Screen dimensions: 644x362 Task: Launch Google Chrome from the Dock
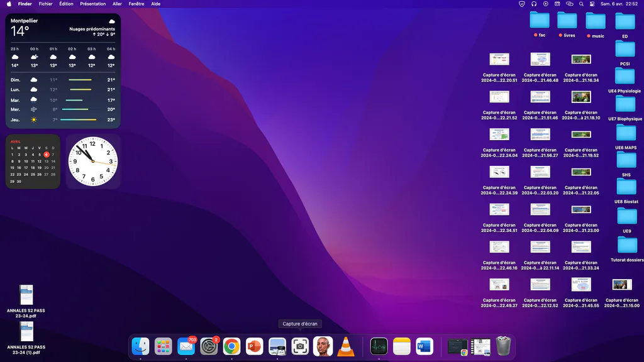(231, 346)
